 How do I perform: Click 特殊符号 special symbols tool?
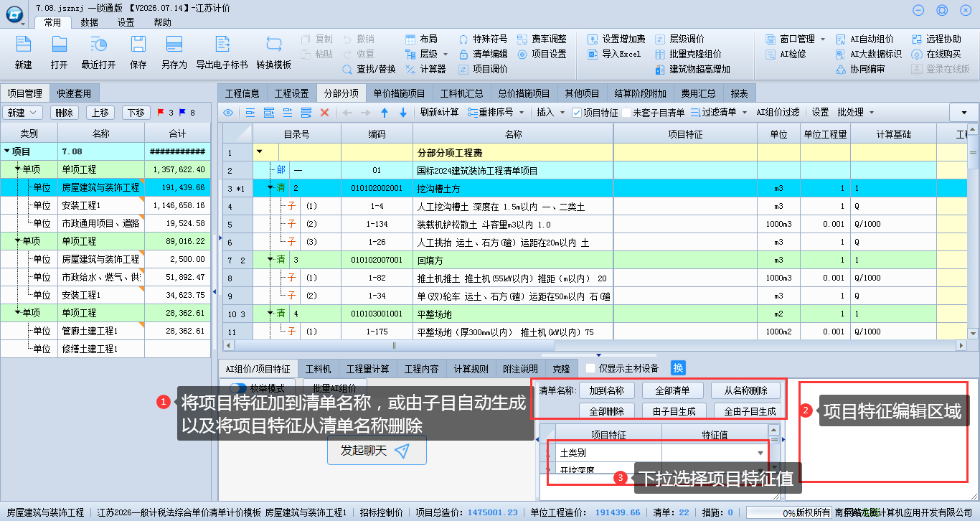coord(483,39)
